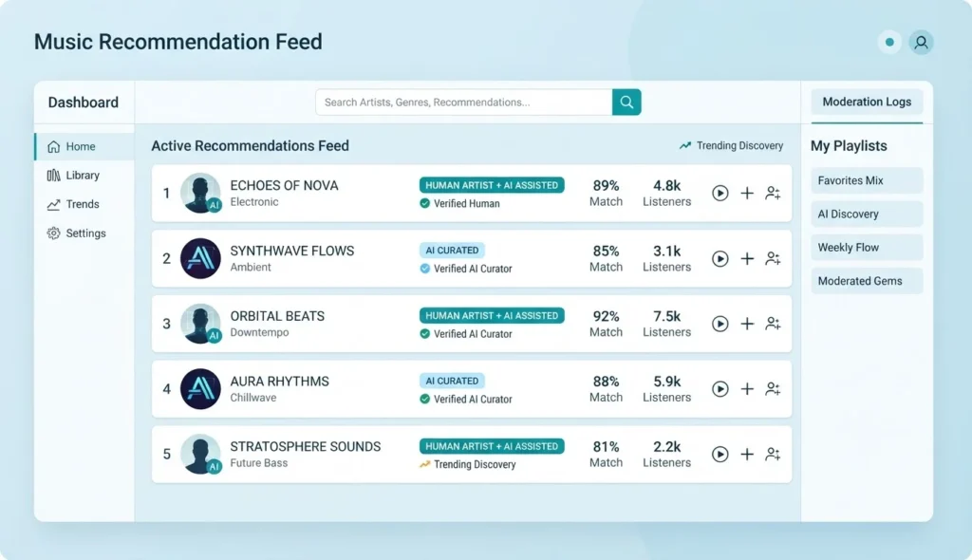Add Stratosphere Sounds with the plus icon
This screenshot has width=972, height=560.
pos(747,454)
